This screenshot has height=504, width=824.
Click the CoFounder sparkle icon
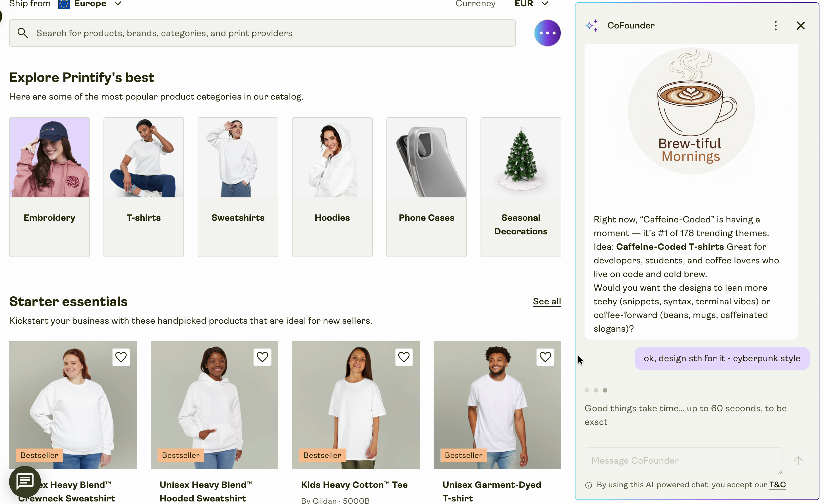(x=591, y=25)
